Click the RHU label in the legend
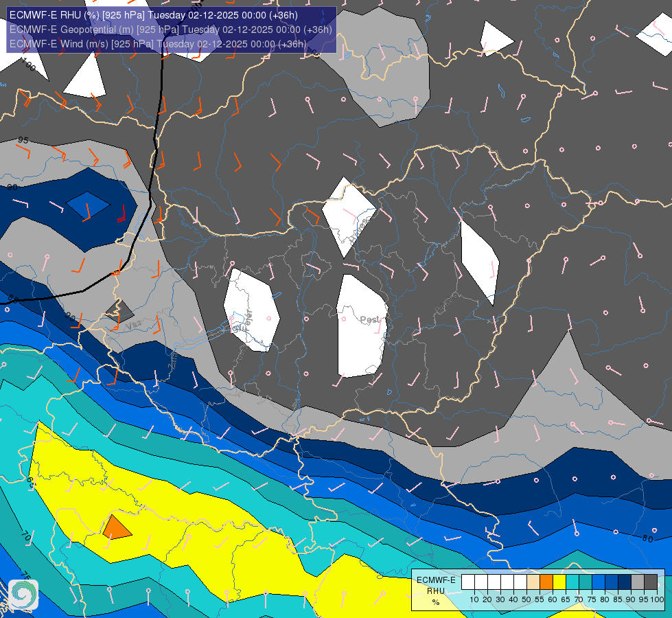This screenshot has height=618, width=672. (x=436, y=591)
